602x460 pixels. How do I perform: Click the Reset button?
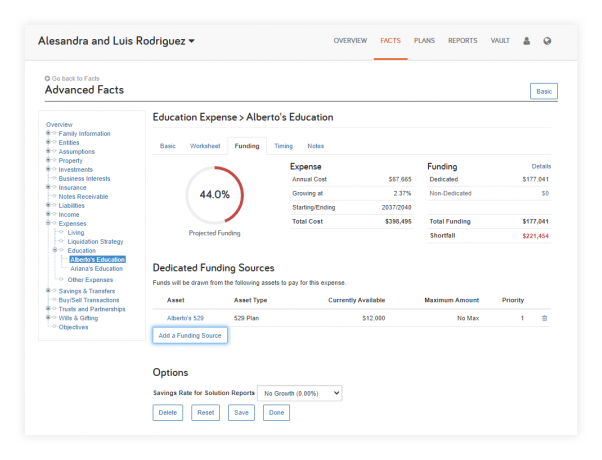[x=205, y=413]
